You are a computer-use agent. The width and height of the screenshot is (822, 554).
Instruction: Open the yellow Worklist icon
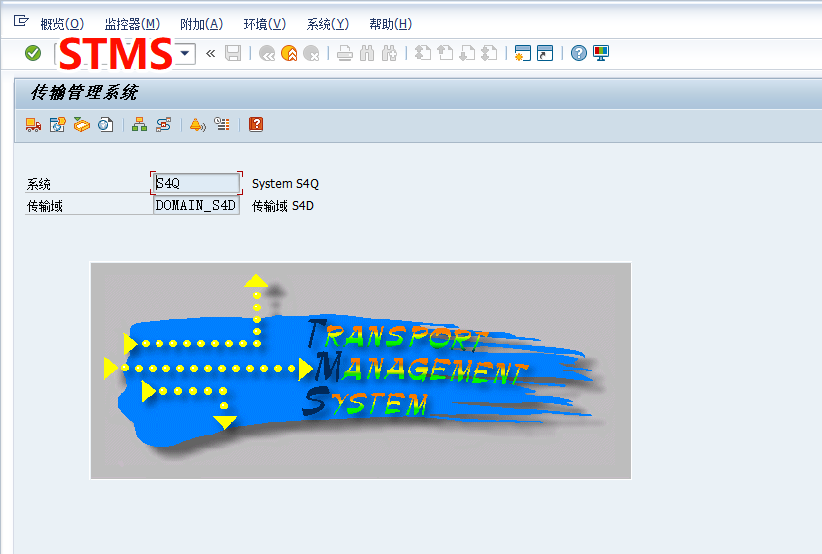point(81,125)
